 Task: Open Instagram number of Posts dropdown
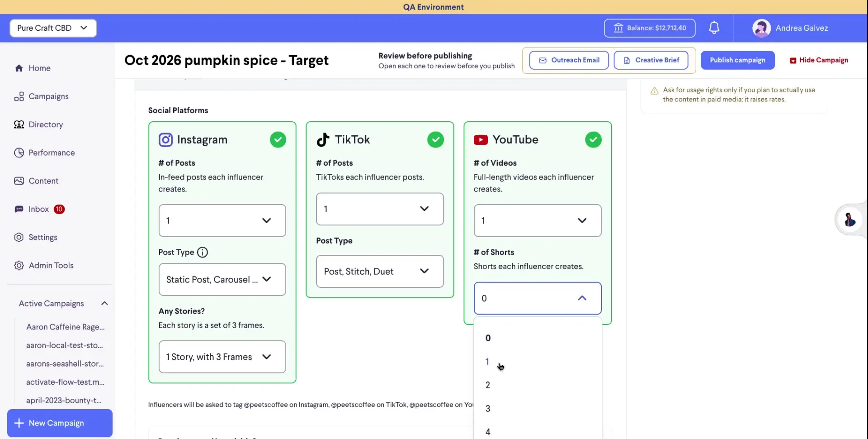point(222,220)
